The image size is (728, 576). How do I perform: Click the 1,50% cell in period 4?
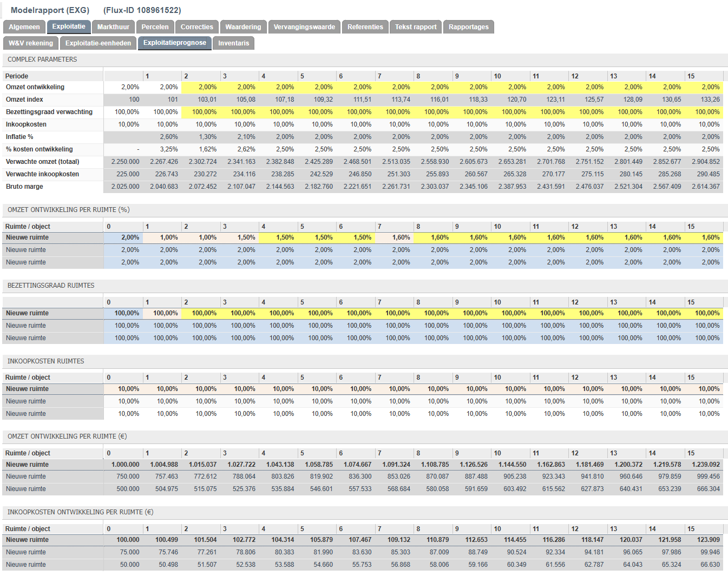coord(278,237)
